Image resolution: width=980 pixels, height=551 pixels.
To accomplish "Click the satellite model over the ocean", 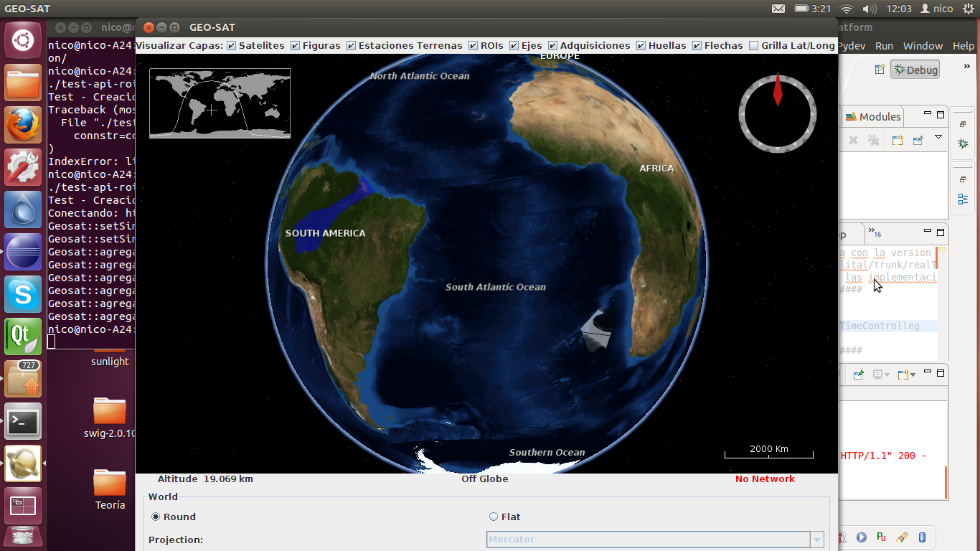I will [596, 331].
